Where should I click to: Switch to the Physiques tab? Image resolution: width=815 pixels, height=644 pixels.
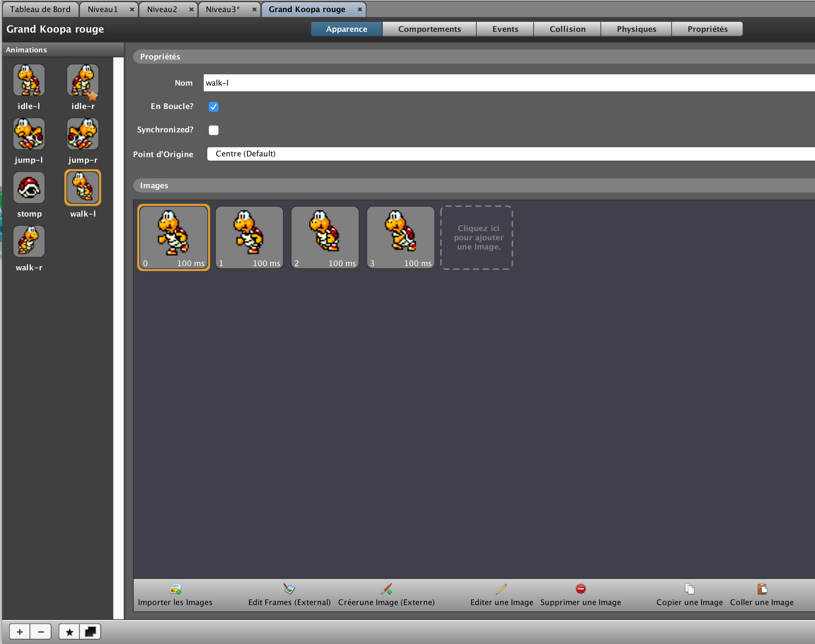(636, 29)
